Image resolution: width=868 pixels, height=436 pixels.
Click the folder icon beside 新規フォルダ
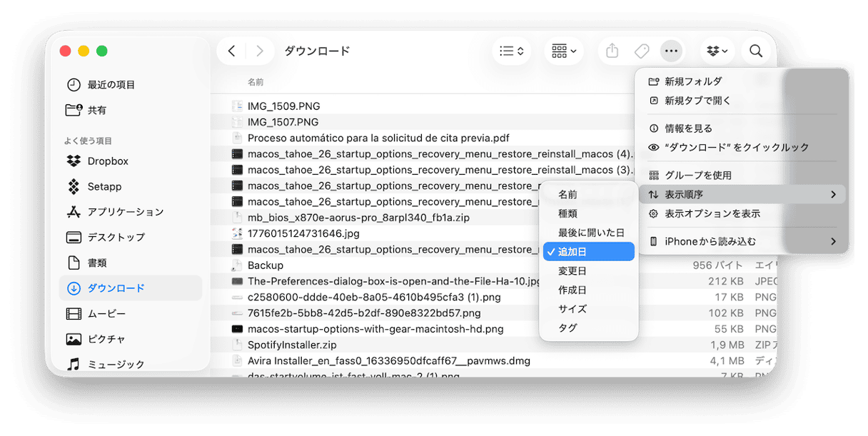pyautogui.click(x=653, y=81)
